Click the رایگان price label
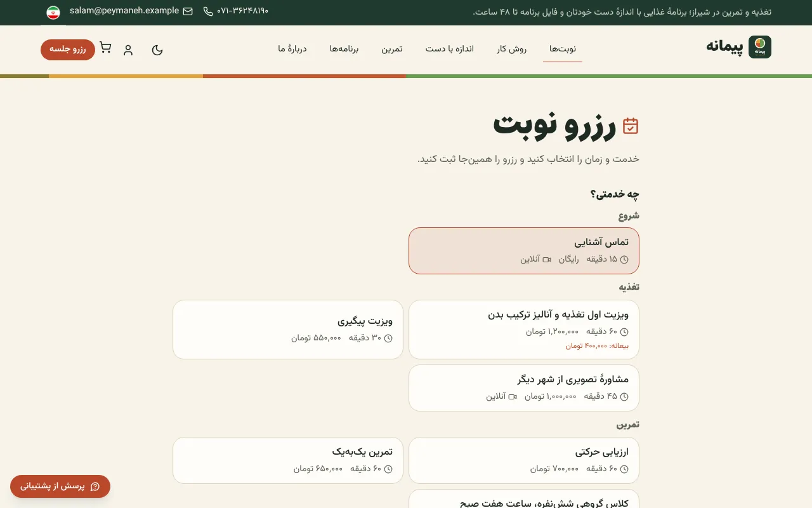Viewport: 812px width, 508px height. pyautogui.click(x=568, y=259)
